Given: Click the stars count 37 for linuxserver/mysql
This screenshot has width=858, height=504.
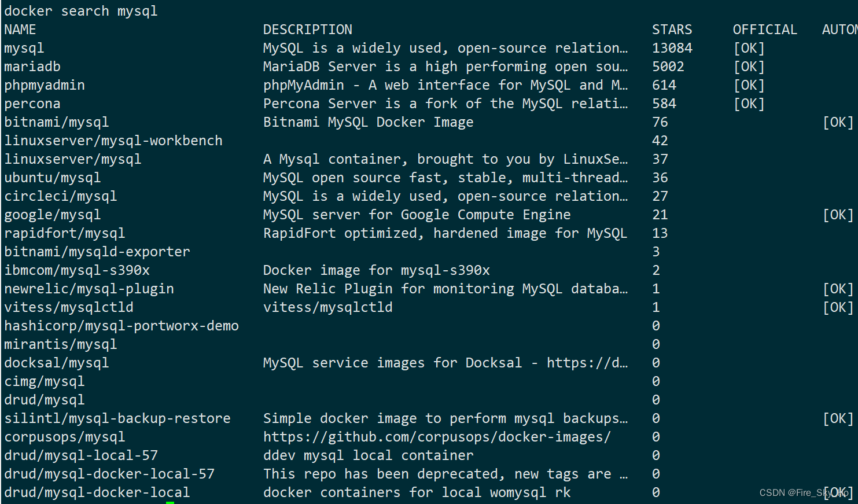Looking at the screenshot, I should click(660, 159).
